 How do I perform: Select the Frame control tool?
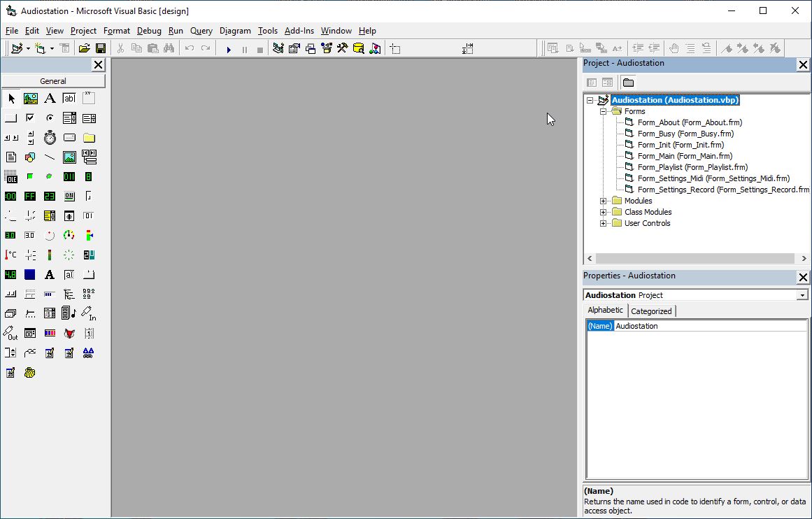pyautogui.click(x=89, y=99)
